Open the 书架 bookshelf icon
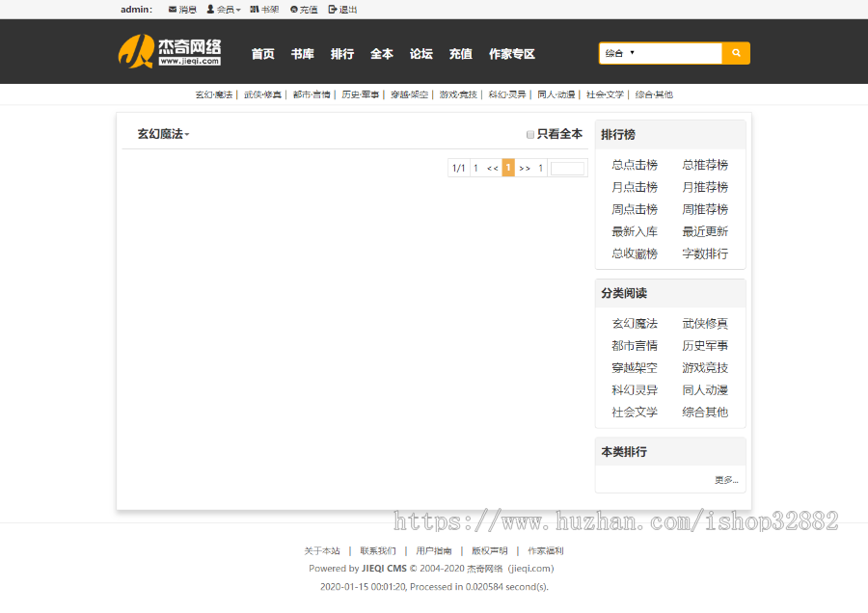This screenshot has width=868, height=613. click(255, 9)
